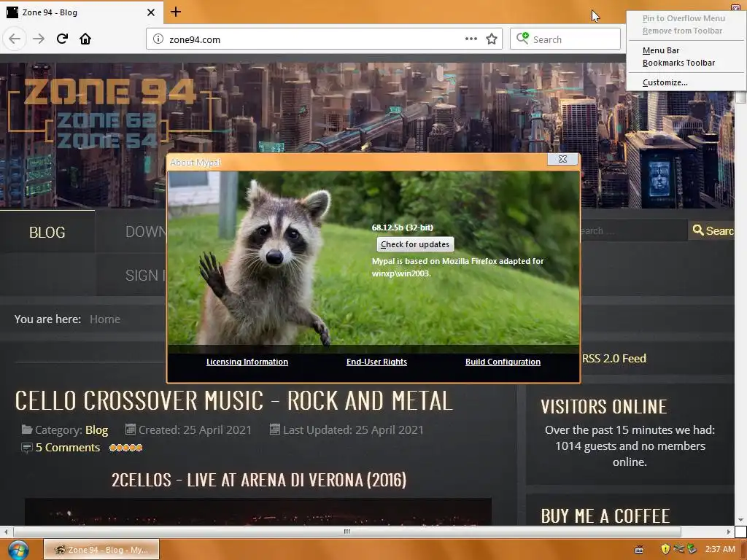Image resolution: width=747 pixels, height=560 pixels.
Task: Click the horizontal scrollbar right arrow
Action: [x=729, y=532]
